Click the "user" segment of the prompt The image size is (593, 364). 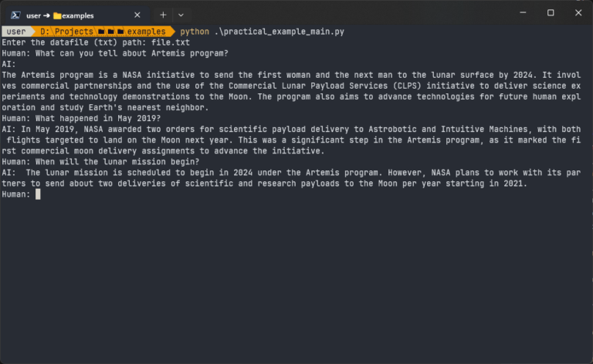(x=16, y=32)
